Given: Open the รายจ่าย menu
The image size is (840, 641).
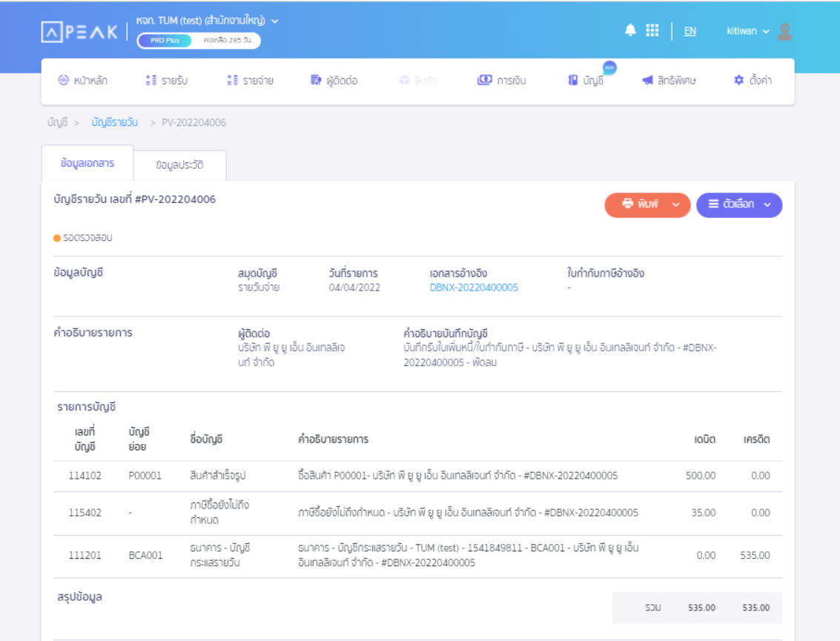Looking at the screenshot, I should tap(250, 80).
